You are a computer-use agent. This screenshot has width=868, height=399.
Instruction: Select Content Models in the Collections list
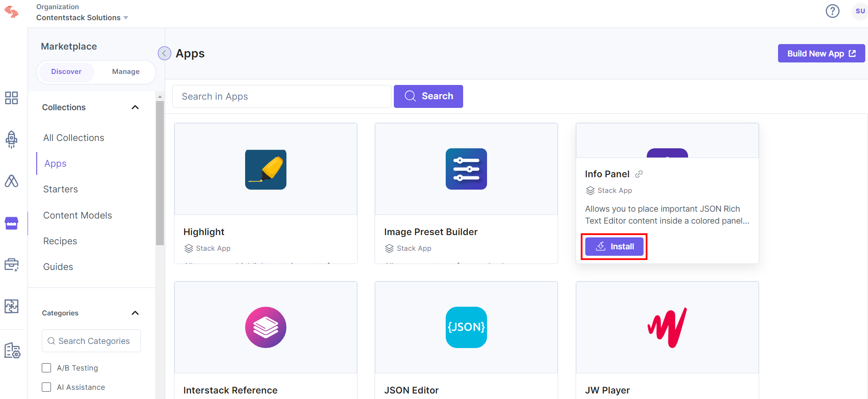[77, 215]
